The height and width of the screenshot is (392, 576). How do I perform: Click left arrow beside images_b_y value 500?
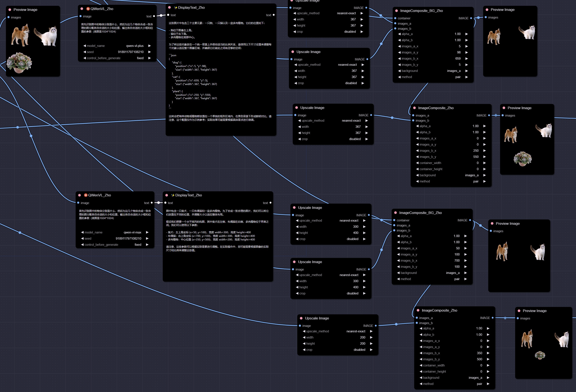click(x=421, y=359)
